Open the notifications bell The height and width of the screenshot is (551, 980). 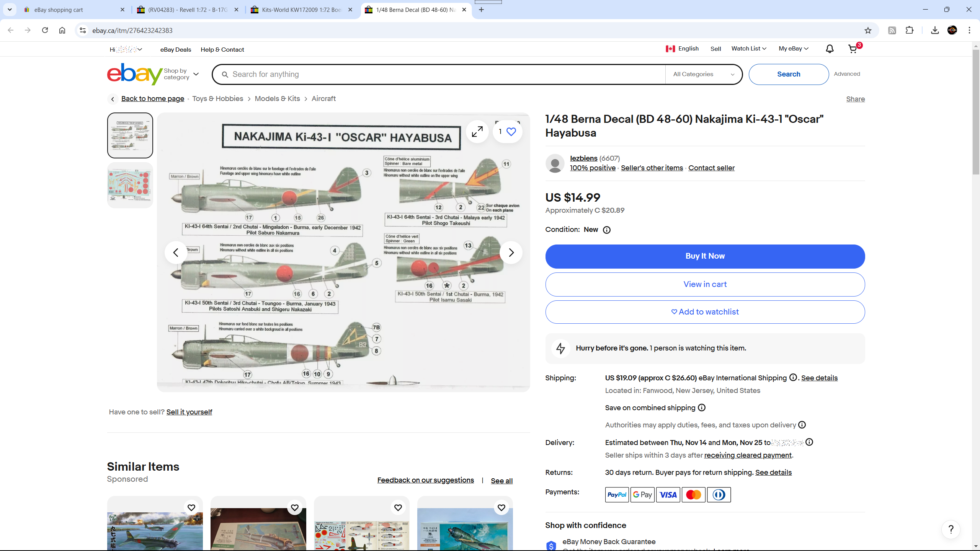click(x=830, y=49)
